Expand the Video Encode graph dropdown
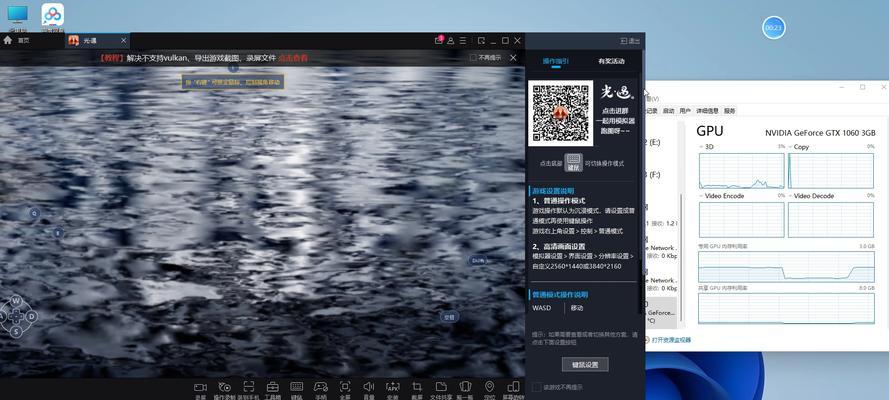Viewport: 889px width, 400px height. 701,196
